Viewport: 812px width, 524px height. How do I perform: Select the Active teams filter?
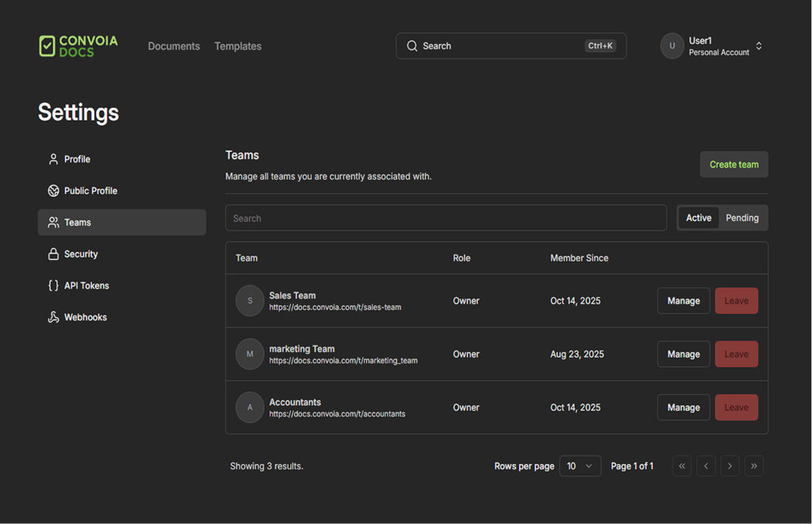tap(699, 218)
